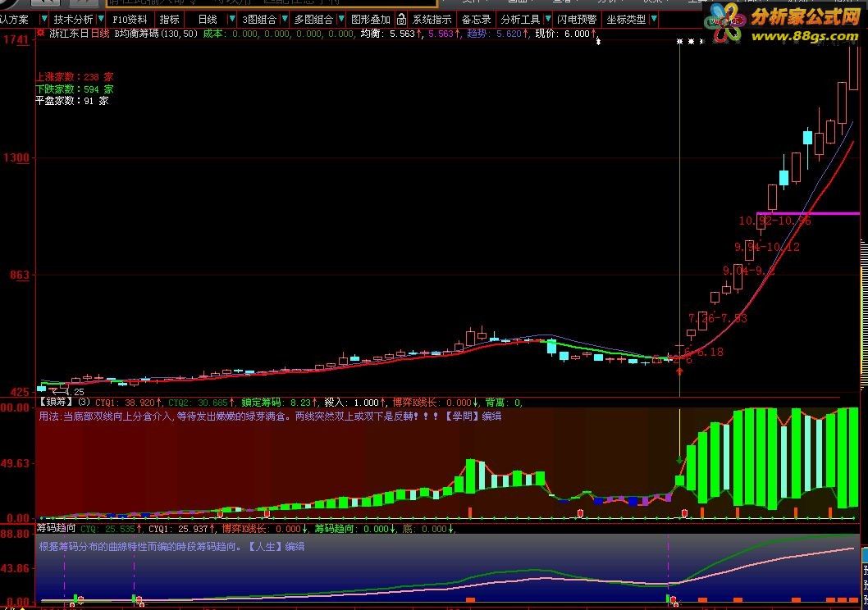Click the 1300 price axis label
The width and height of the screenshot is (868, 610).
16,157
